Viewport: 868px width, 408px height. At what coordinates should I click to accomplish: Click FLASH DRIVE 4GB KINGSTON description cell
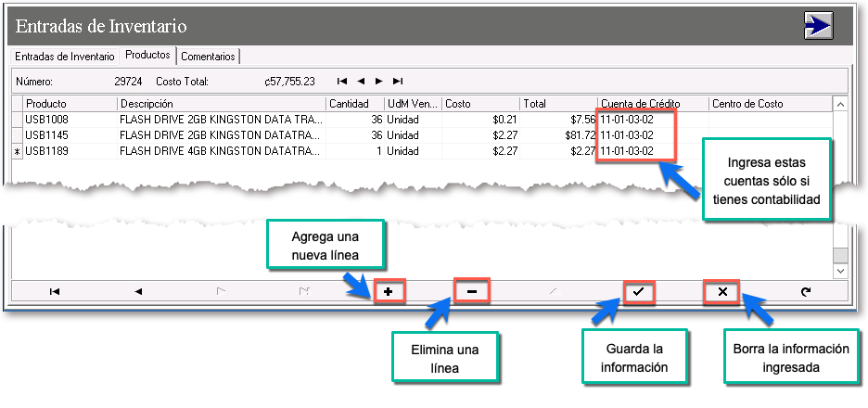(x=222, y=151)
